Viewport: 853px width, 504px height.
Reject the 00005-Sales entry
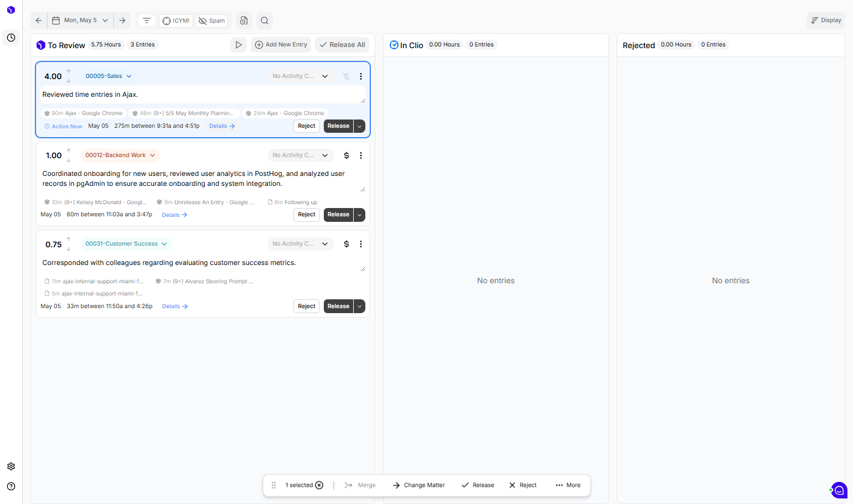coord(307,126)
